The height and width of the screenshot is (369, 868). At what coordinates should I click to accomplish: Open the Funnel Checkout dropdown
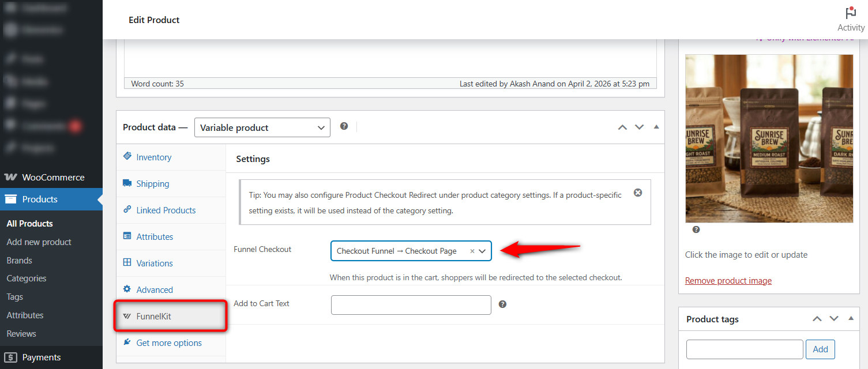483,251
